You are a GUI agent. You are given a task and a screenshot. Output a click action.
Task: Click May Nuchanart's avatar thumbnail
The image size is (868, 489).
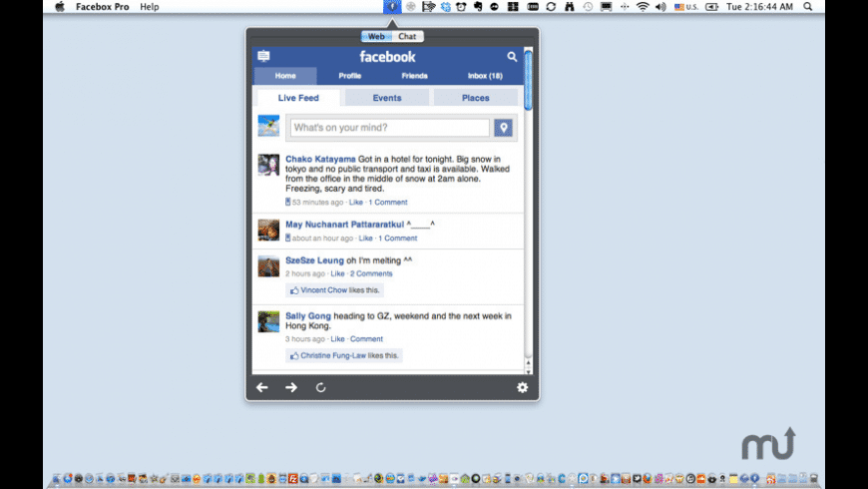tap(268, 231)
